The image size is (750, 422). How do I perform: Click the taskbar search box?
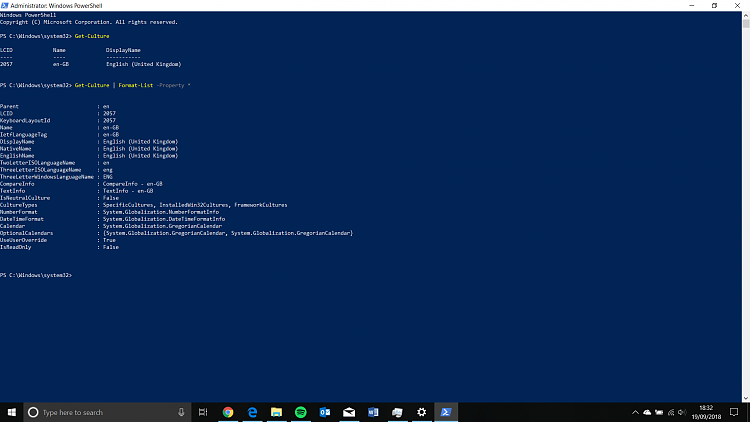point(108,412)
